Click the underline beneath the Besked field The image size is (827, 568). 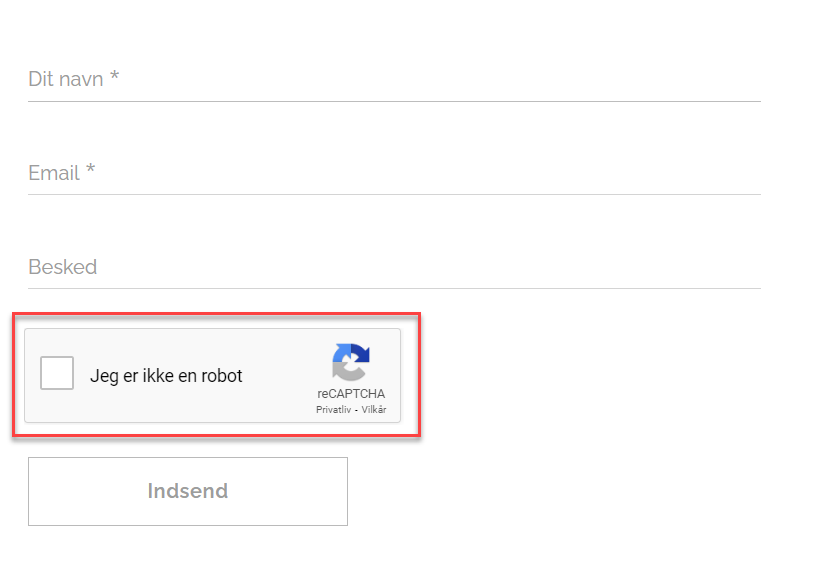(x=394, y=288)
